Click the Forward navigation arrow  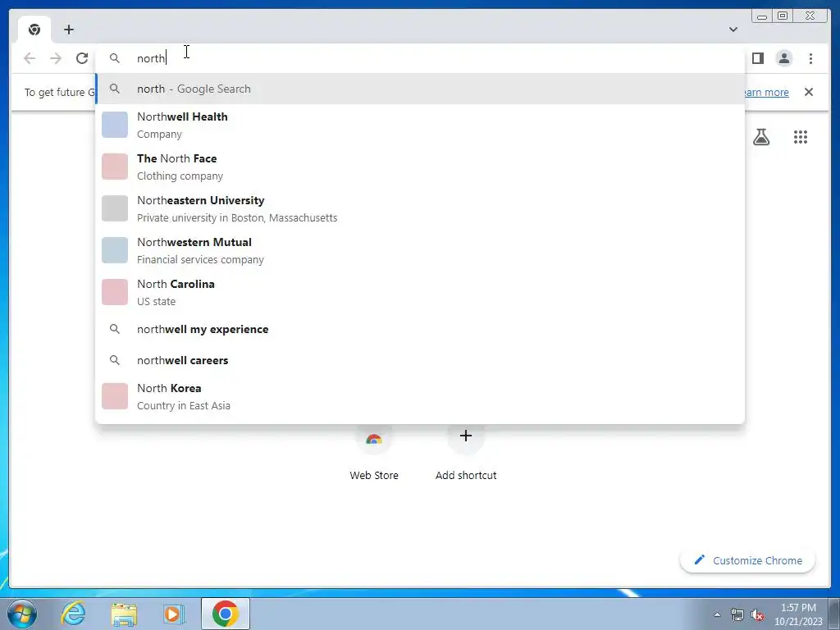pyautogui.click(x=56, y=58)
